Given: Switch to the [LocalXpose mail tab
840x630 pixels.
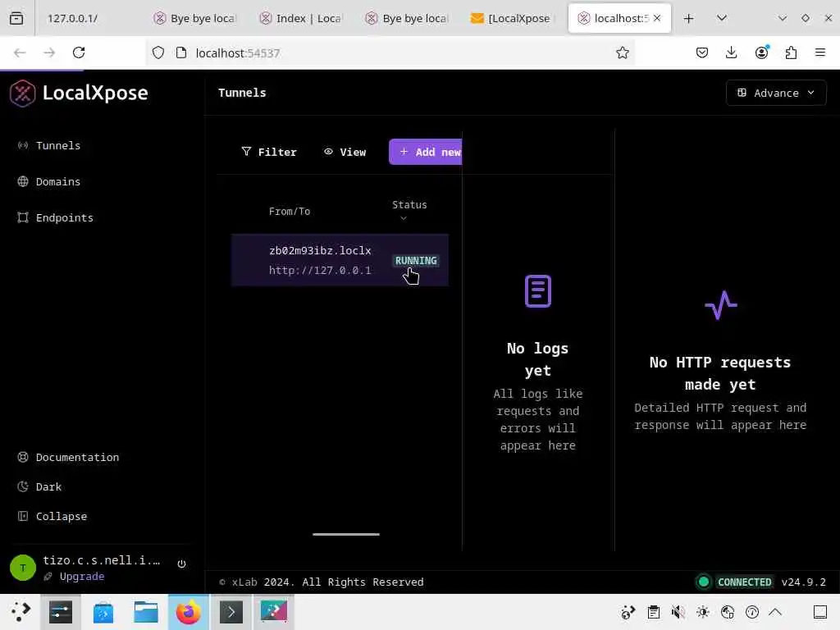Looking at the screenshot, I should 510,18.
